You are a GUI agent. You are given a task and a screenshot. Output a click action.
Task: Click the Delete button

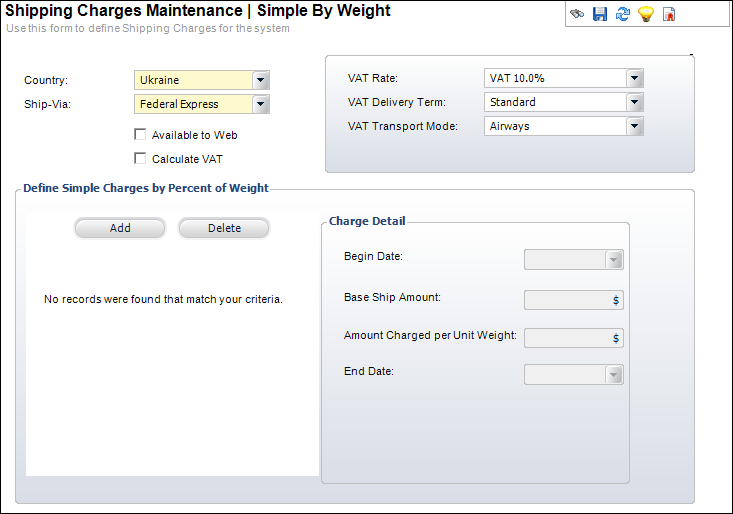pyautogui.click(x=224, y=228)
